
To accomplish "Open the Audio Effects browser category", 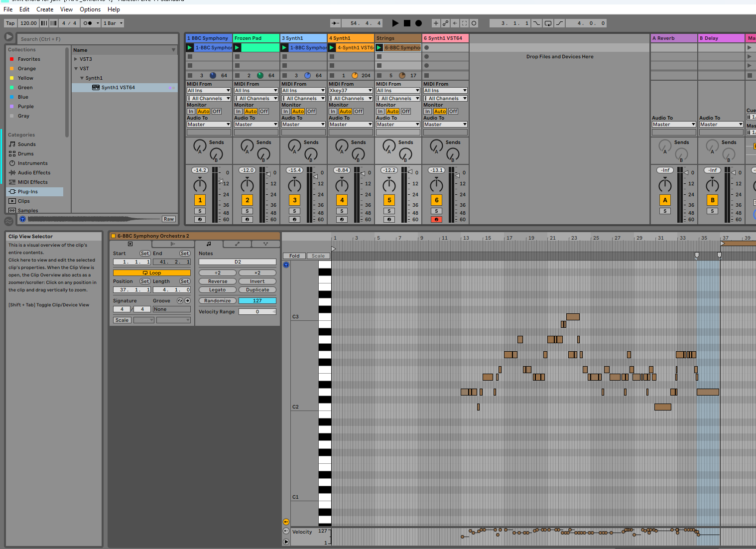I will point(34,172).
